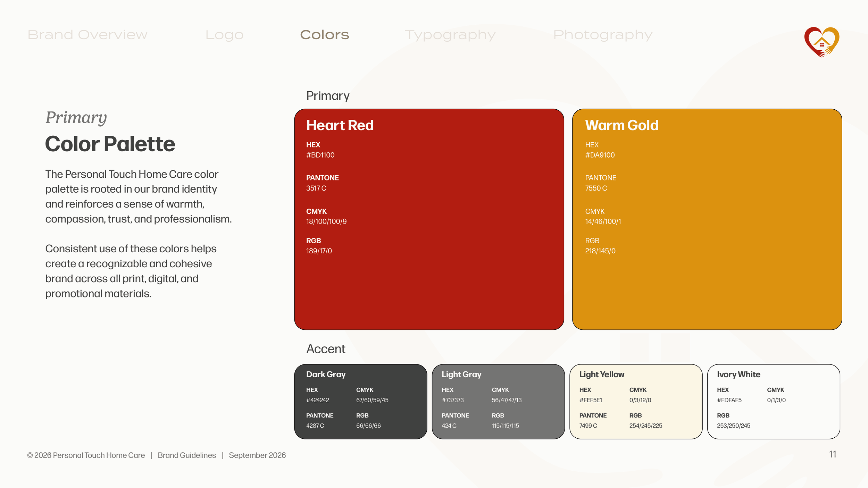Viewport: 868px width, 488px height.
Task: Click the September 2026 footer date
Action: [x=257, y=455]
